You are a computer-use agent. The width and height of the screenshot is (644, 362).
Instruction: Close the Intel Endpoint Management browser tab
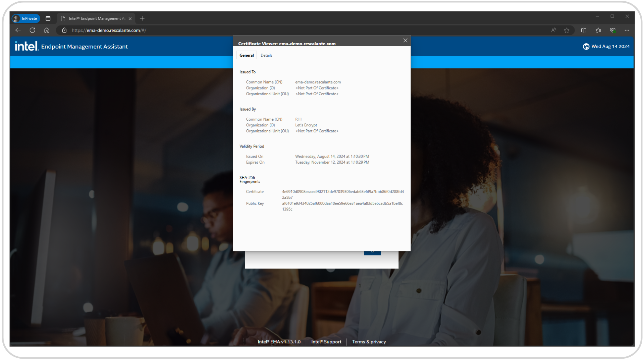[x=130, y=18]
